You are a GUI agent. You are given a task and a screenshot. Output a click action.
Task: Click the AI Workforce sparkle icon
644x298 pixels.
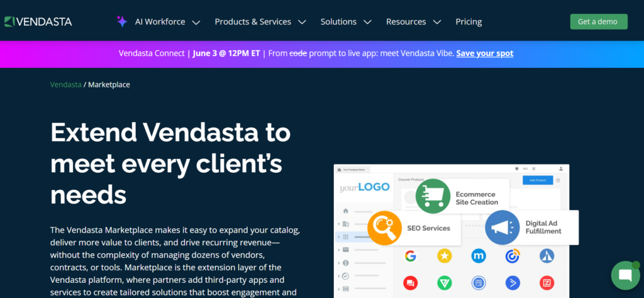tap(122, 21)
